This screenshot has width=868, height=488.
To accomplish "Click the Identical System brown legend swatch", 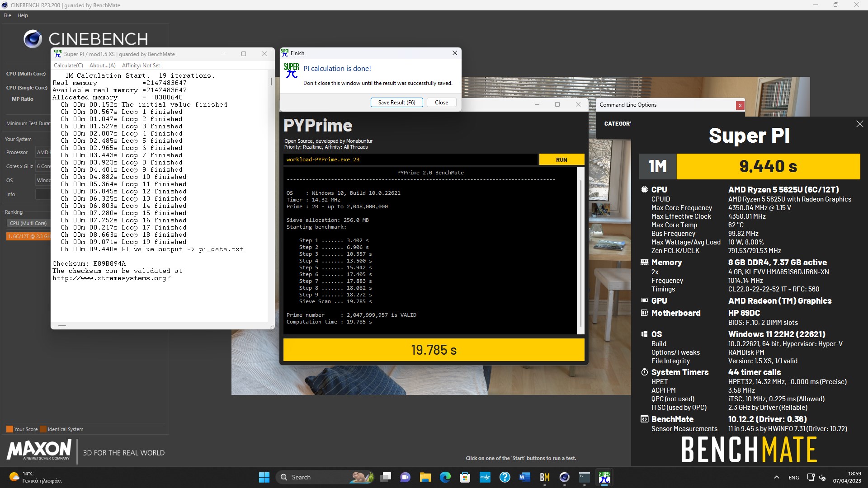I will (43, 429).
